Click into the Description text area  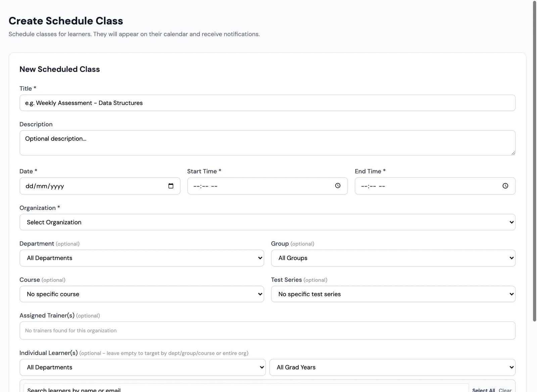click(x=267, y=143)
